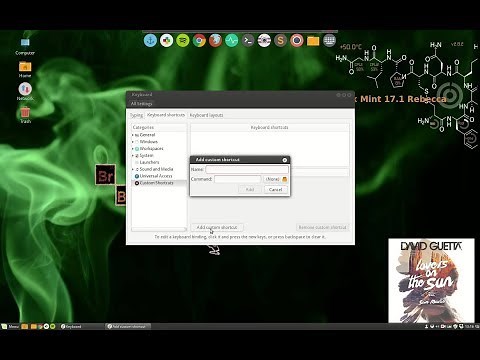480x360 pixels.
Task: Expand the Windows category
Action: point(133,142)
